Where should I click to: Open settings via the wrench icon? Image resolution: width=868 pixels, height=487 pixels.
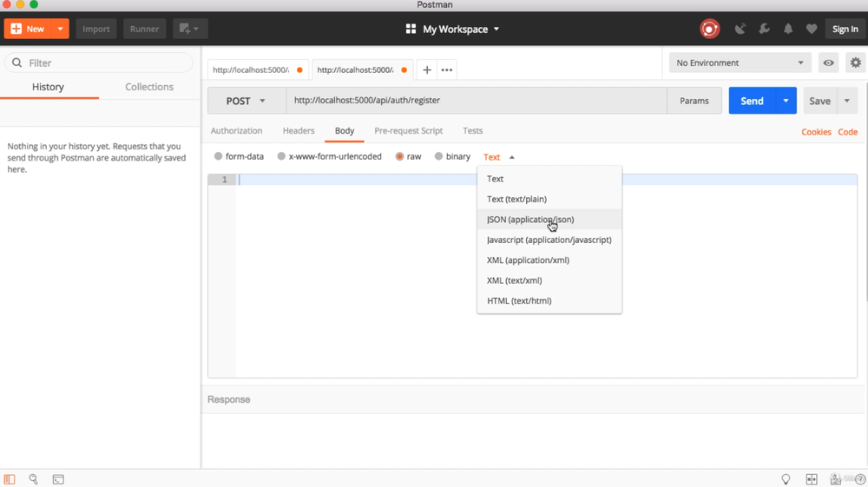tap(764, 29)
